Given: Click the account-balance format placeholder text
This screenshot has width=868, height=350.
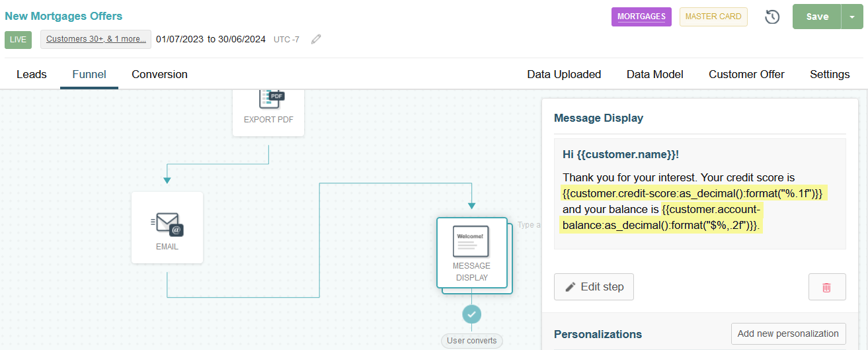Looking at the screenshot, I should 661,218.
